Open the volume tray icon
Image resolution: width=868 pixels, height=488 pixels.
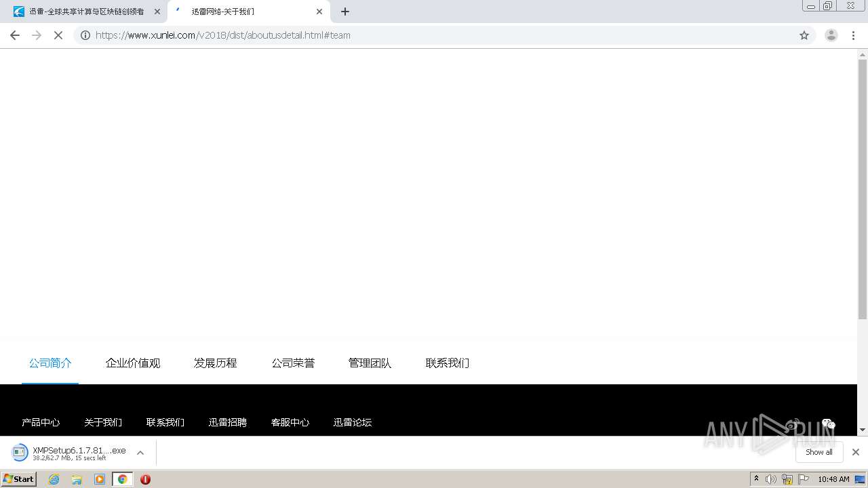[771, 479]
